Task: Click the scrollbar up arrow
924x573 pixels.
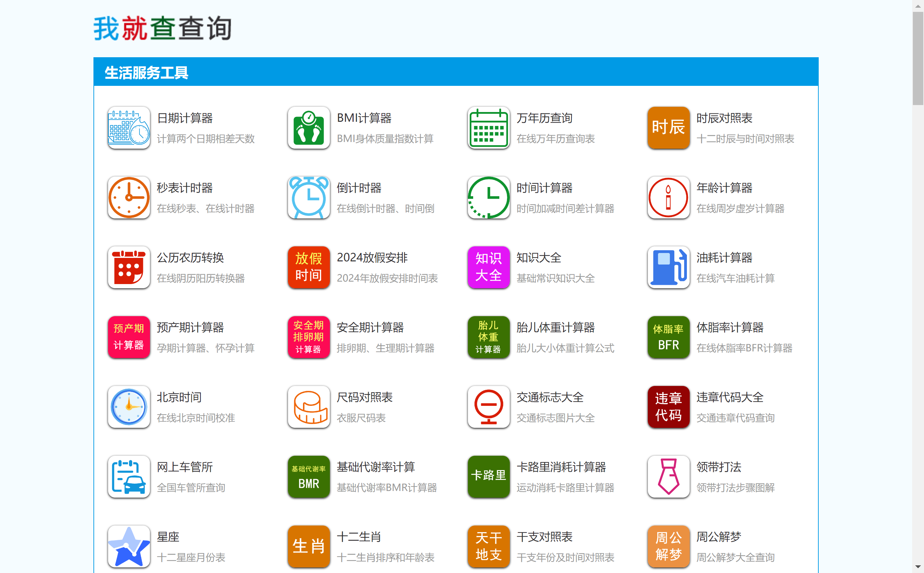Action: (x=918, y=6)
